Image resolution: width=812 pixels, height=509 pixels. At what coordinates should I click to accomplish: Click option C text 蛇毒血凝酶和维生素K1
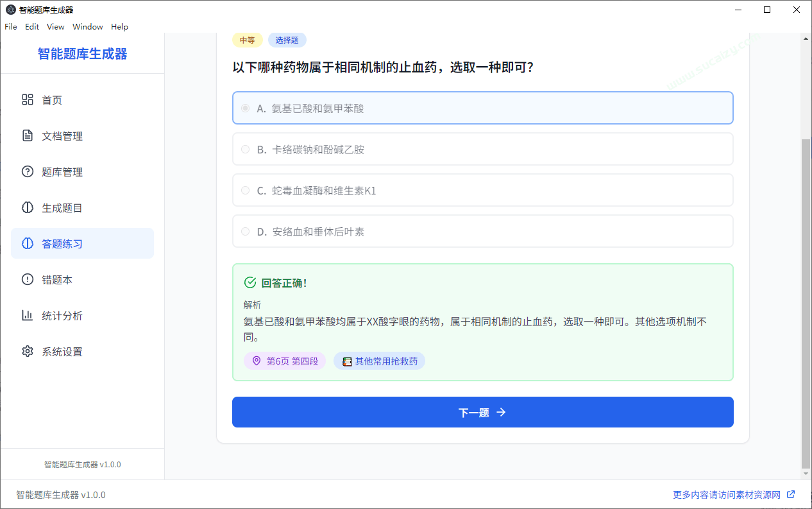324,191
